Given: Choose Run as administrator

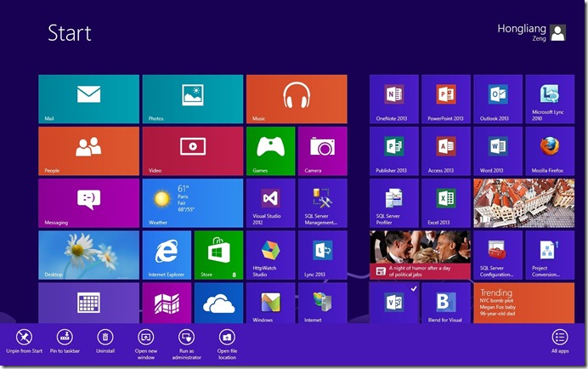Looking at the screenshot, I should [186, 344].
